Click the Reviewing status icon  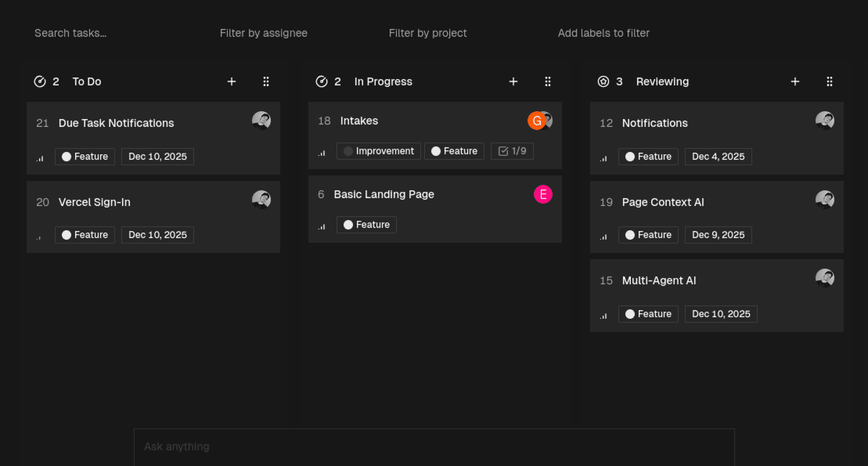coord(603,82)
